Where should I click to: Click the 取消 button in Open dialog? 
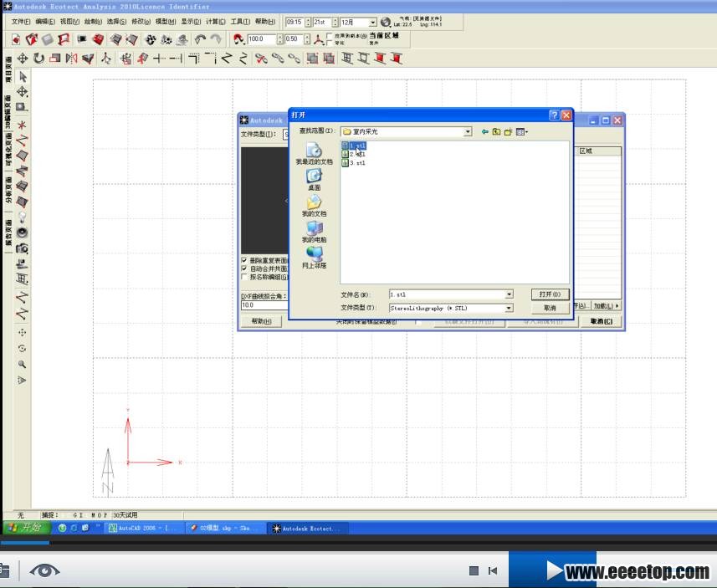coord(550,308)
